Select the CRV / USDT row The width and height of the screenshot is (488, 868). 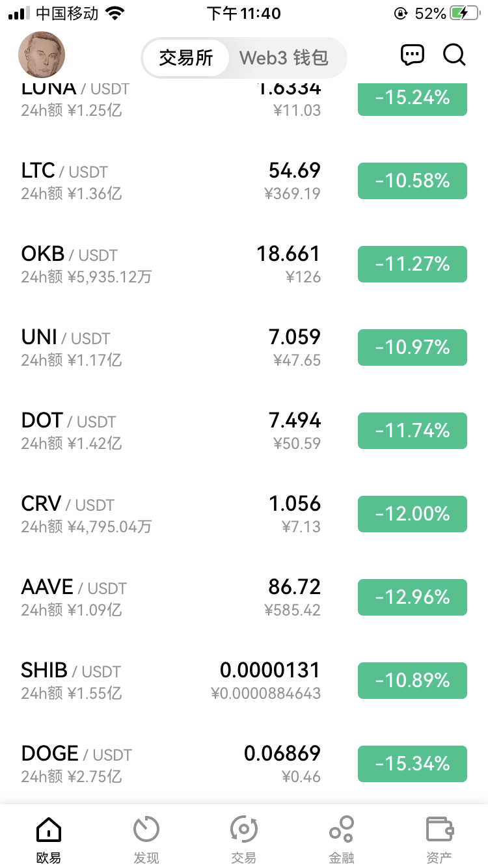click(x=244, y=514)
